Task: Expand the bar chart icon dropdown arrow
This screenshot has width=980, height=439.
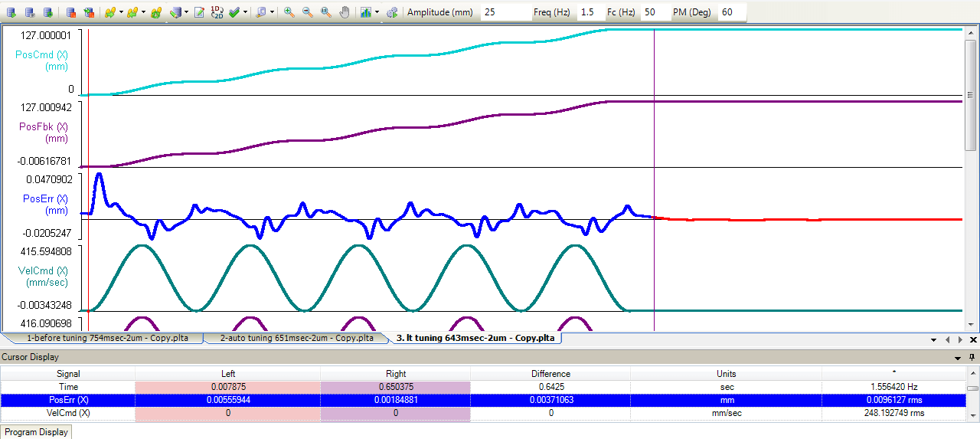Action: click(377, 12)
